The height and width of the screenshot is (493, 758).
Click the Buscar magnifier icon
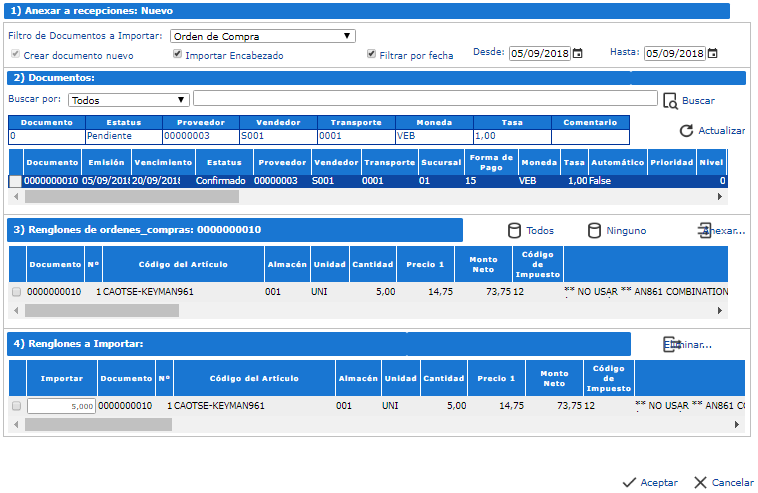tap(671, 100)
